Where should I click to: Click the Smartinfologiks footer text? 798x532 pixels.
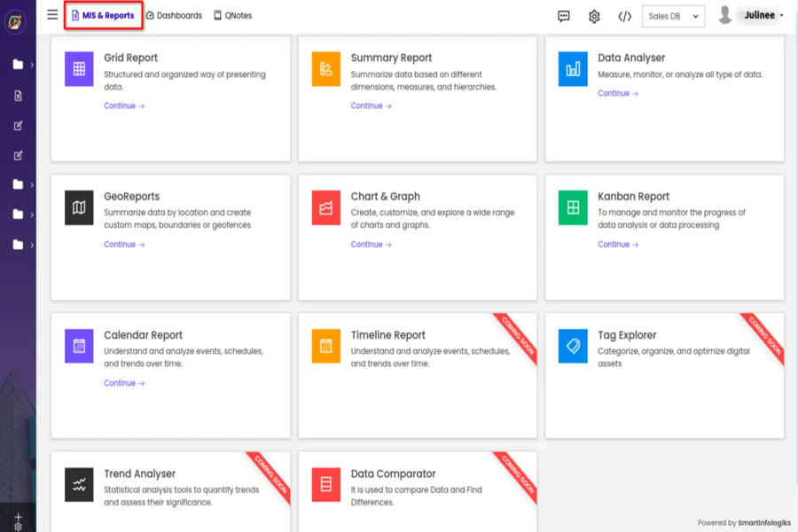(764, 523)
